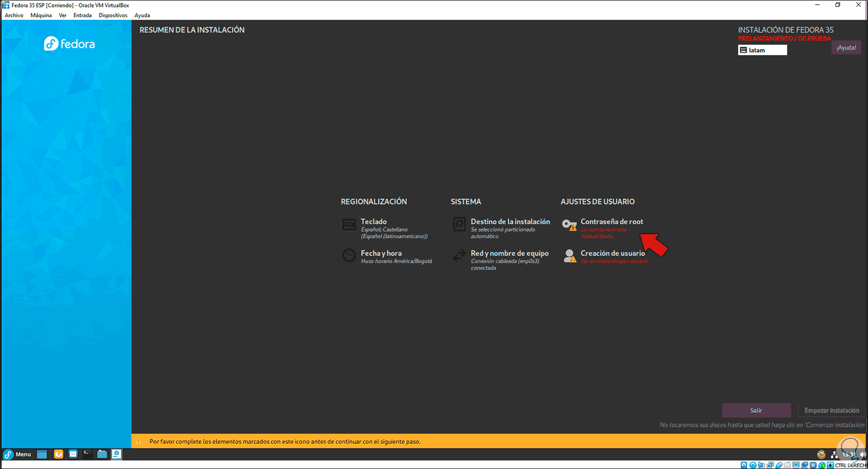Image resolution: width=868 pixels, height=469 pixels.
Task: Click the AJUSTES DE USUARIO heading
Action: (x=598, y=202)
